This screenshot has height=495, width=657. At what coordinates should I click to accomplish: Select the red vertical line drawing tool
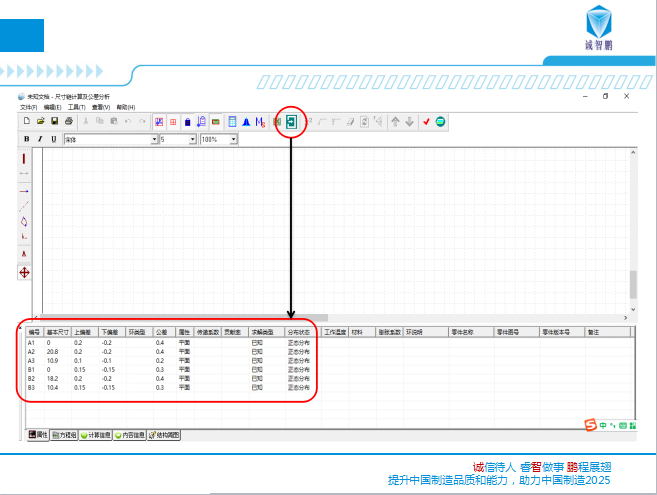coord(24,159)
